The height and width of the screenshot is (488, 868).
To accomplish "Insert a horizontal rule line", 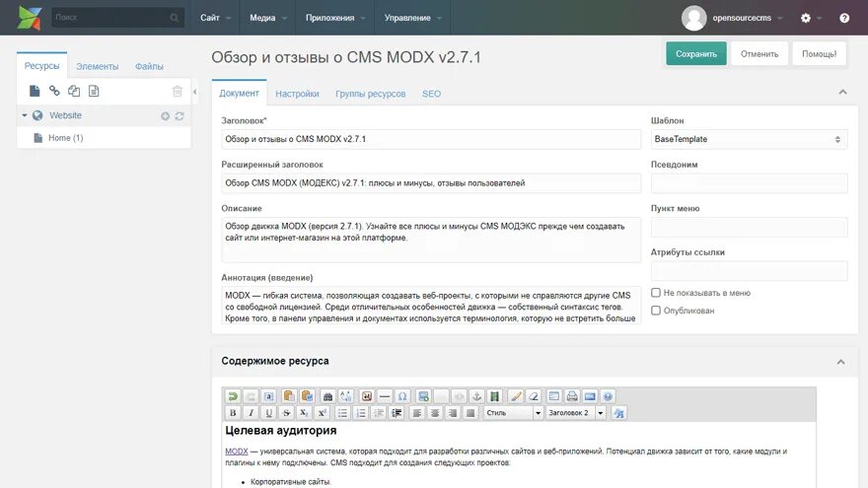I will point(385,396).
